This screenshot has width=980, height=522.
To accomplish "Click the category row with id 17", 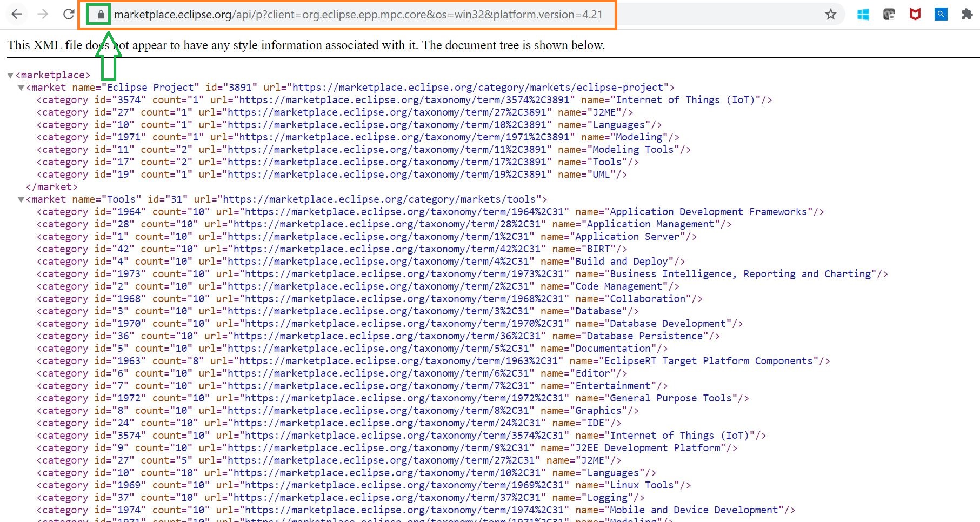I will [338, 162].
